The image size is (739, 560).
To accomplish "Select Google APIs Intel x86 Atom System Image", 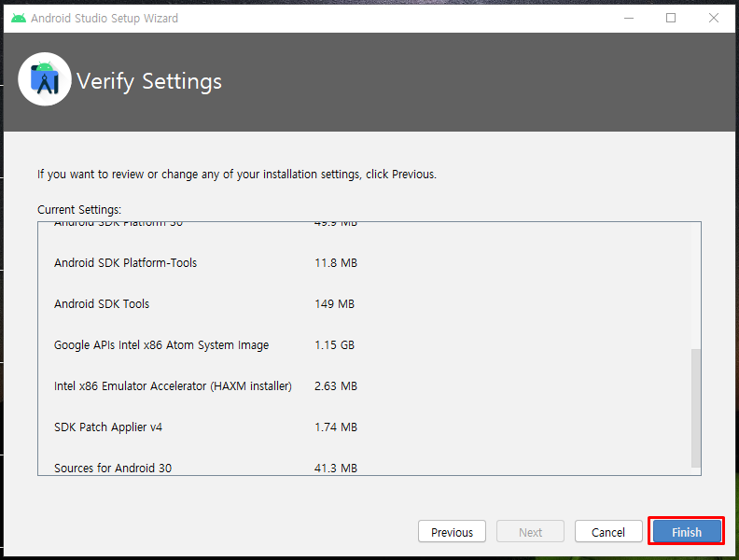I will pyautogui.click(x=161, y=345).
